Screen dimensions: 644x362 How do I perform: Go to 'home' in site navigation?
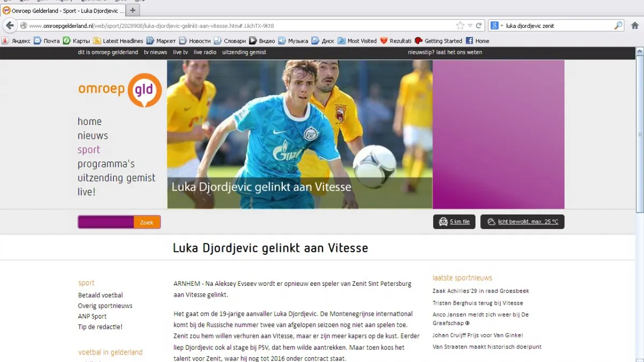tap(90, 122)
